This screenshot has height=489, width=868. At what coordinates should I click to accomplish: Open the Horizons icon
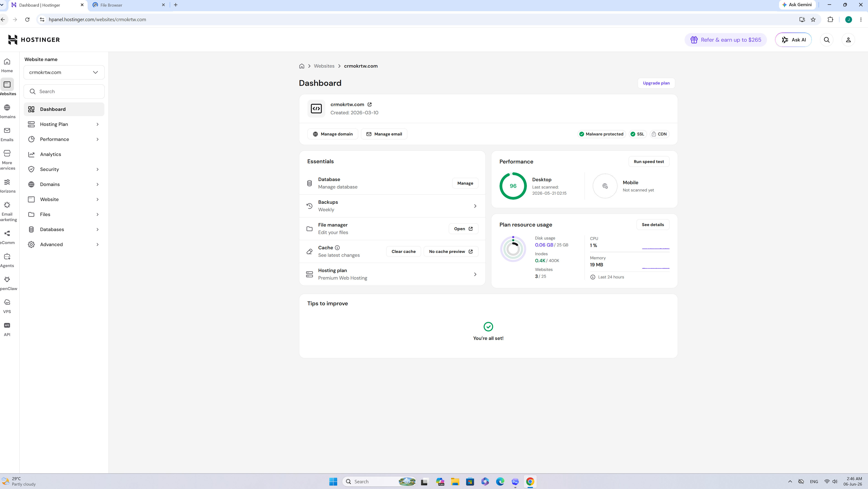coord(7,182)
